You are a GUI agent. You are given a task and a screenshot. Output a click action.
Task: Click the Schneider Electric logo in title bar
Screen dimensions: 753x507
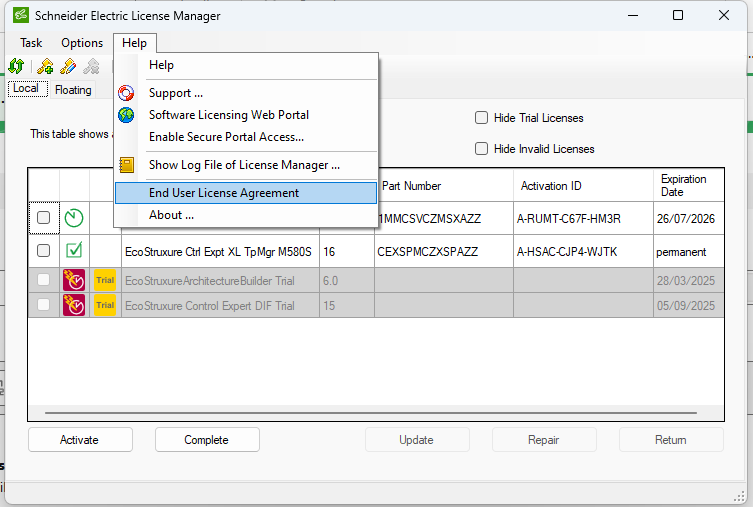[21, 15]
